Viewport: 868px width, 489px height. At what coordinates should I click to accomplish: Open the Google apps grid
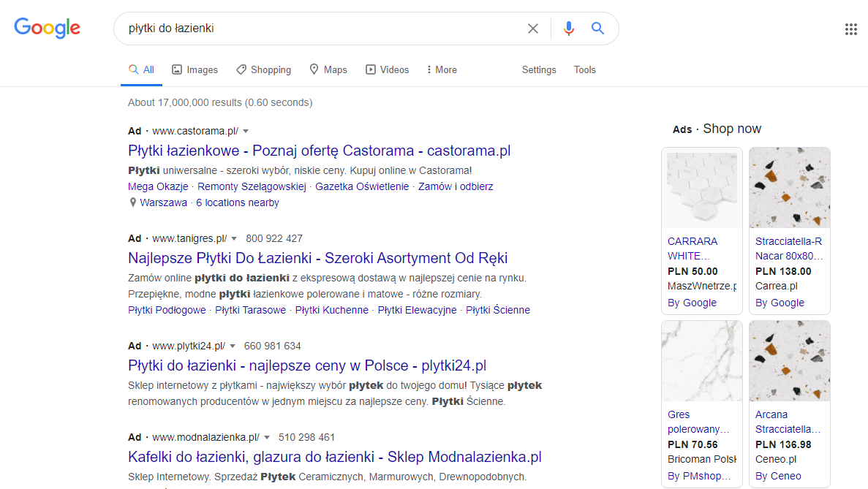pyautogui.click(x=850, y=29)
